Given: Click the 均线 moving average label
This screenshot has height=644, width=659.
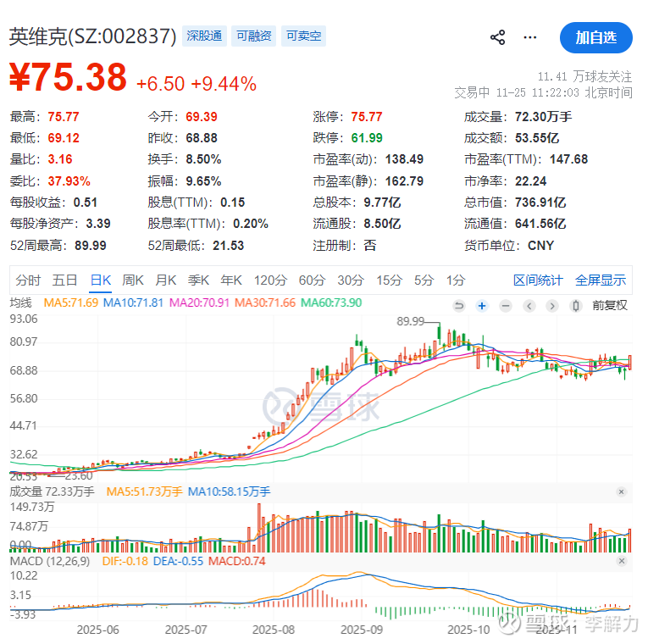Looking at the screenshot, I should [x=20, y=303].
